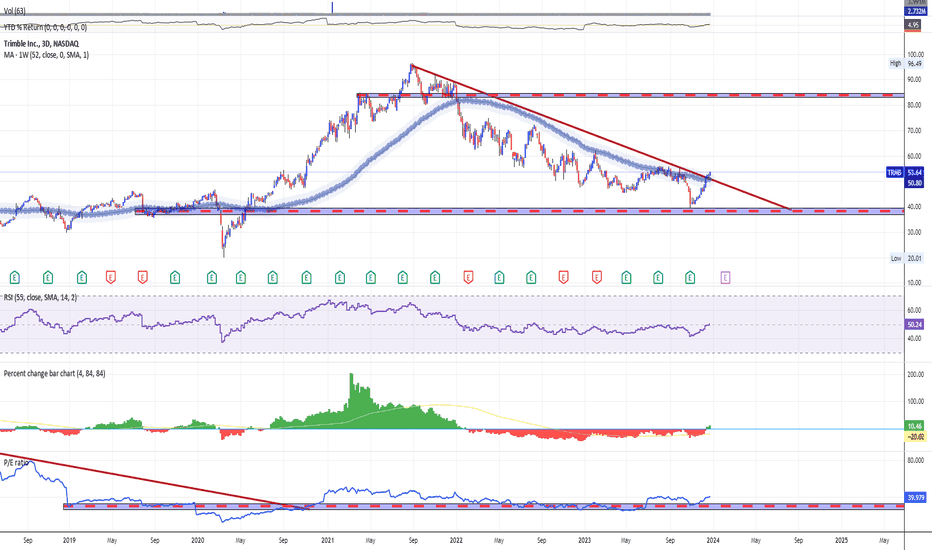Screen dimensions: 932x550
Task: Select the P/E ratio pane legend
Action: 16,463
